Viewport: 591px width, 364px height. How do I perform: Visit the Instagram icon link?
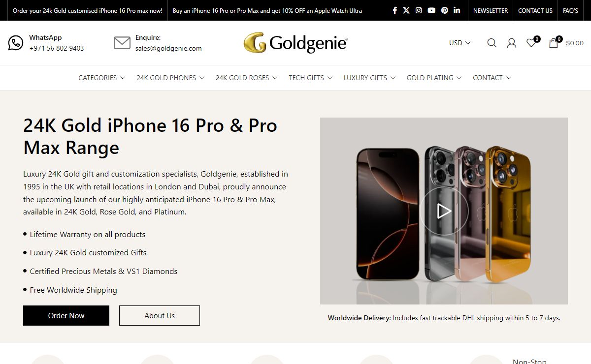[419, 10]
